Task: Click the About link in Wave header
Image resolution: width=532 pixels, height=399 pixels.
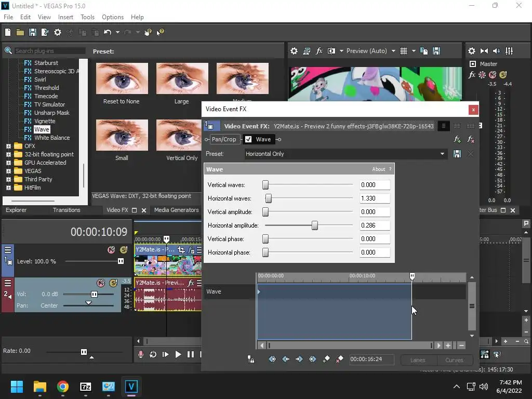Action: click(x=379, y=169)
